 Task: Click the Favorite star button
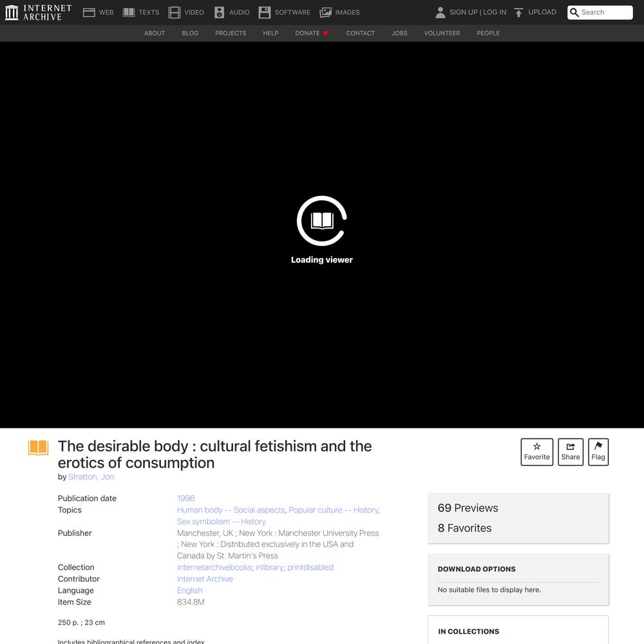537,452
